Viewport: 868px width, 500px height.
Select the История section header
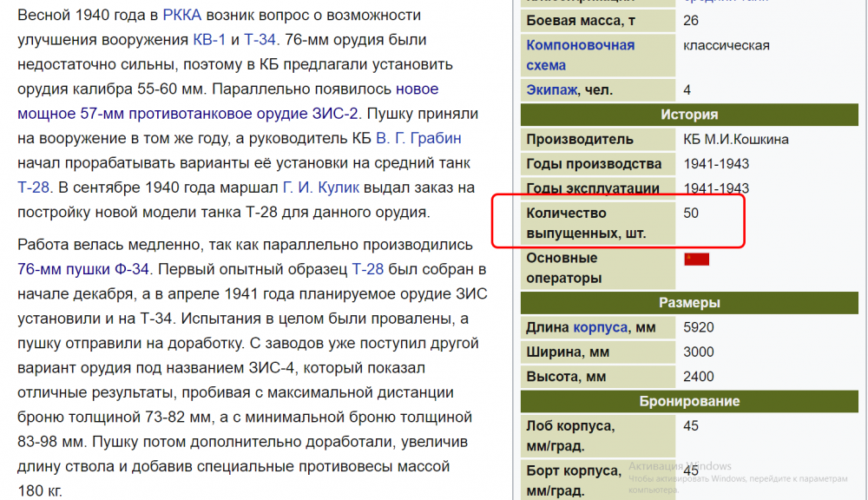689,115
